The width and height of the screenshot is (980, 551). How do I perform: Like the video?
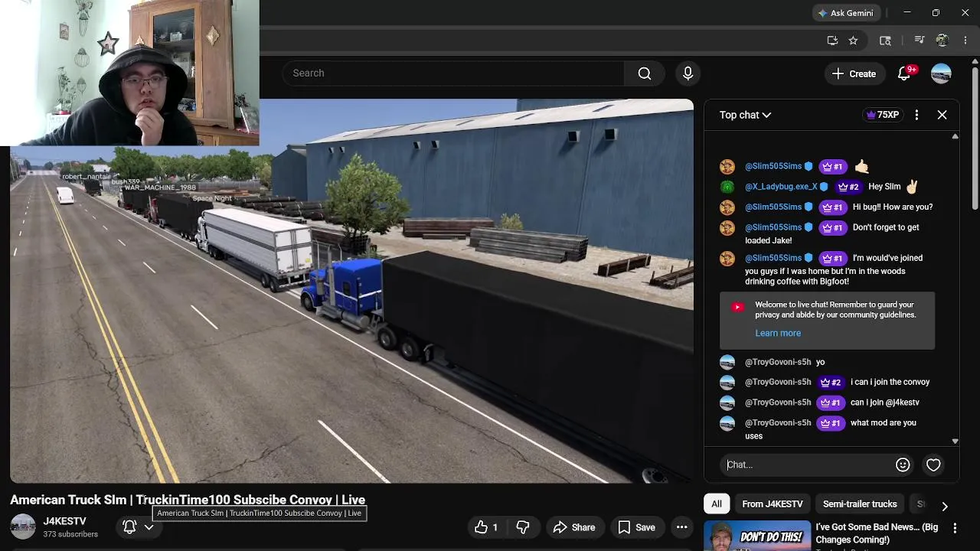486,527
